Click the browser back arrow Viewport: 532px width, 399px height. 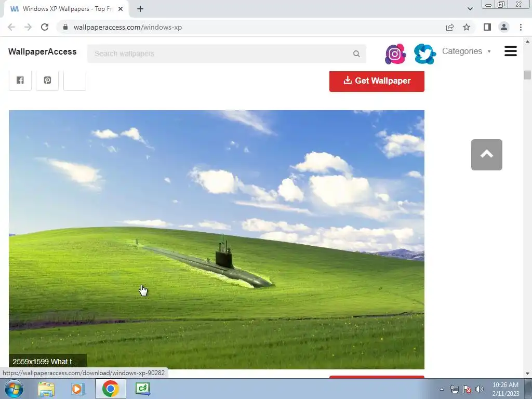click(11, 27)
